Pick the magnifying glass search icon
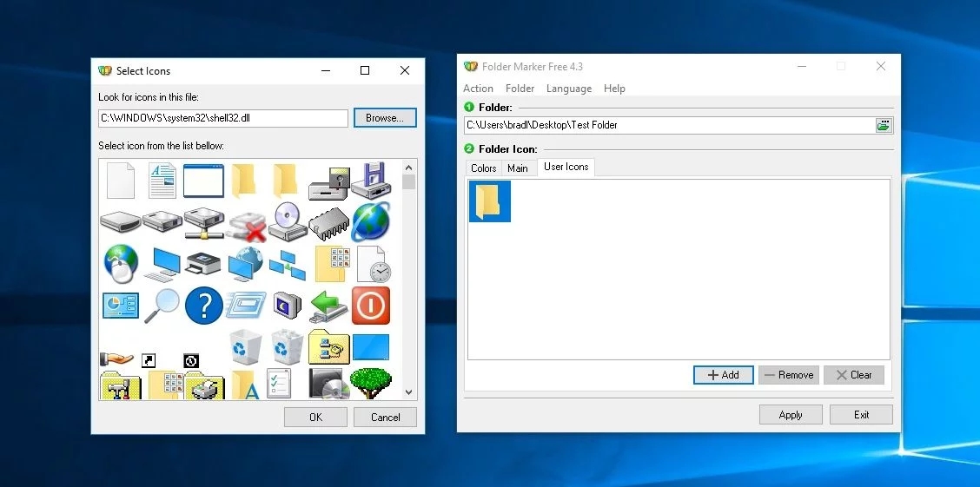The height and width of the screenshot is (487, 980). coord(162,306)
